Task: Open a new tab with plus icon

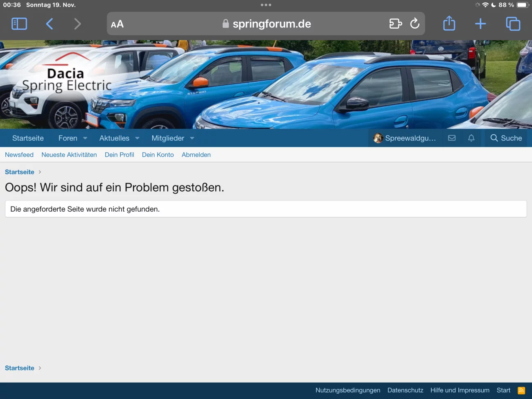Action: [x=480, y=24]
